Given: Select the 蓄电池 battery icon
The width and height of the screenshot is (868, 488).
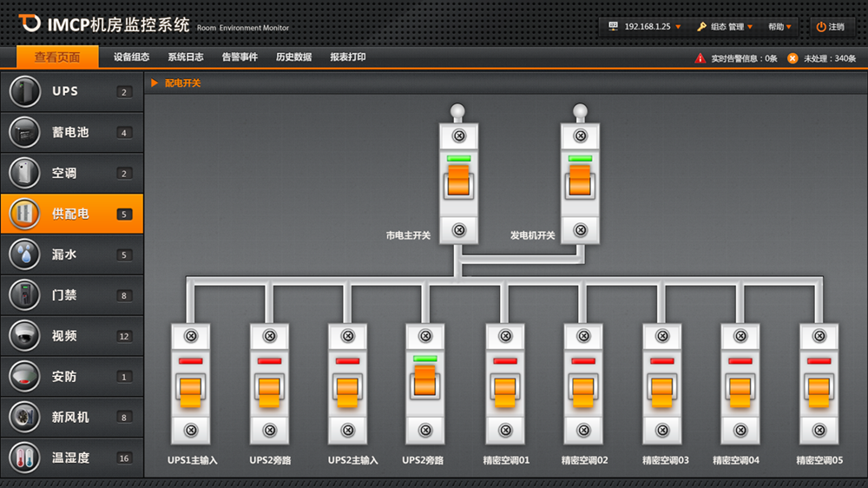Looking at the screenshot, I should [x=25, y=132].
